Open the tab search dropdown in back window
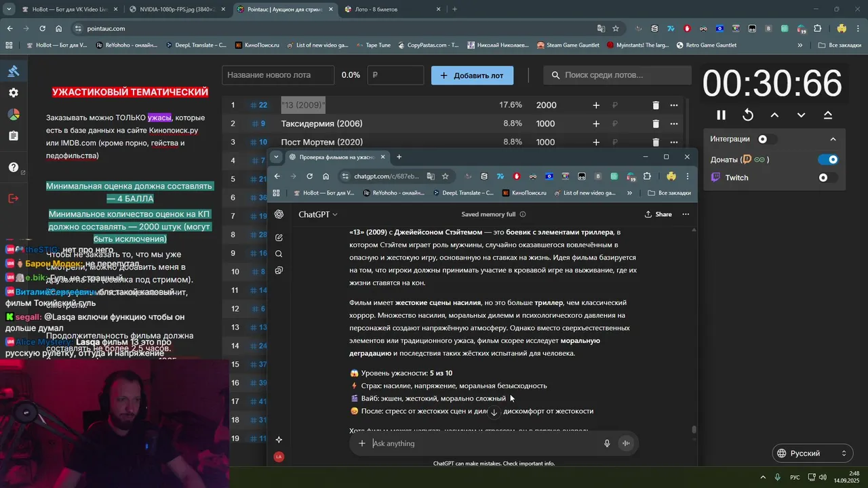This screenshot has height=488, width=868. click(9, 9)
